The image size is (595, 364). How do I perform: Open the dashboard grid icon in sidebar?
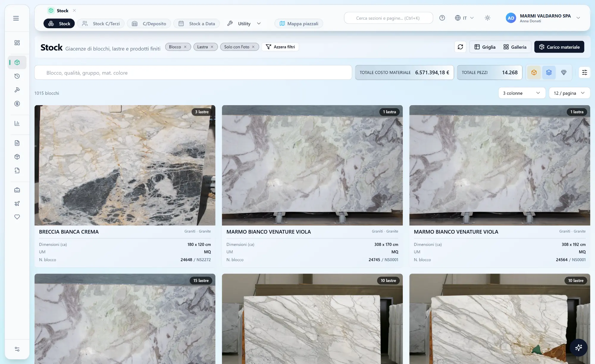(17, 43)
